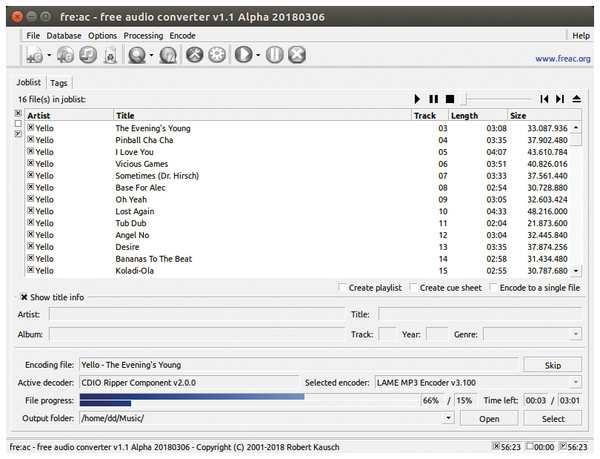This screenshot has width=600, height=459.
Task: Click the Open output folder button
Action: pyautogui.click(x=489, y=418)
